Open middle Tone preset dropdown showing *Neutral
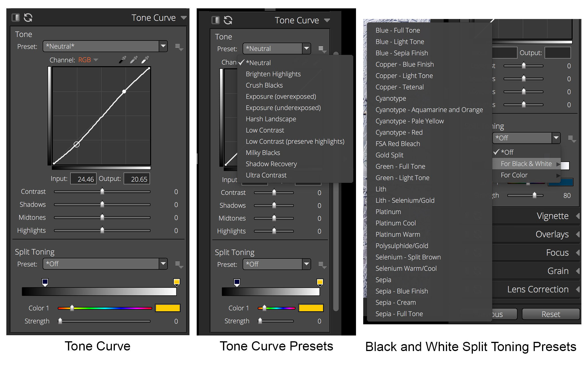The width and height of the screenshot is (588, 372). (277, 49)
